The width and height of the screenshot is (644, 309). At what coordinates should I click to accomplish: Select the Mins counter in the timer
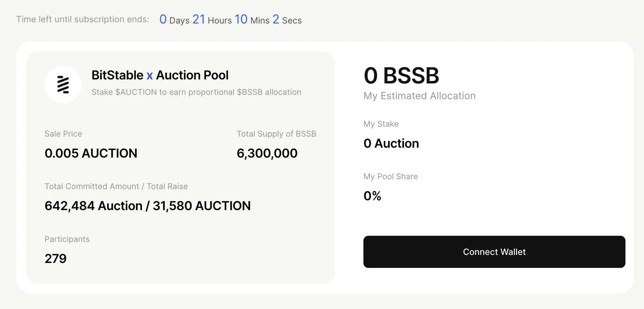point(241,19)
